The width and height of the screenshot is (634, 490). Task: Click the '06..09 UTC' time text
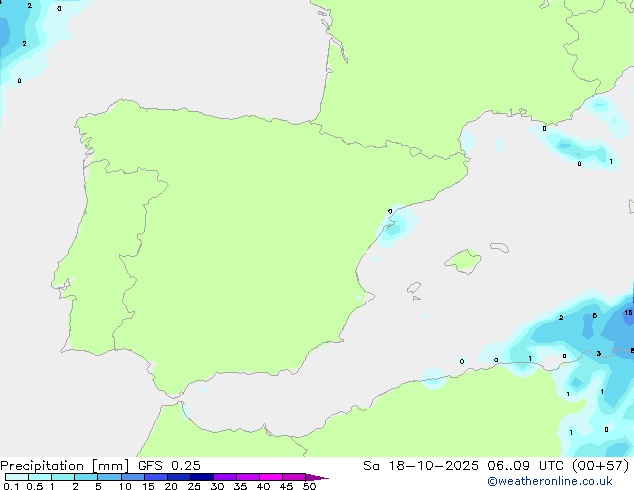coord(525,466)
